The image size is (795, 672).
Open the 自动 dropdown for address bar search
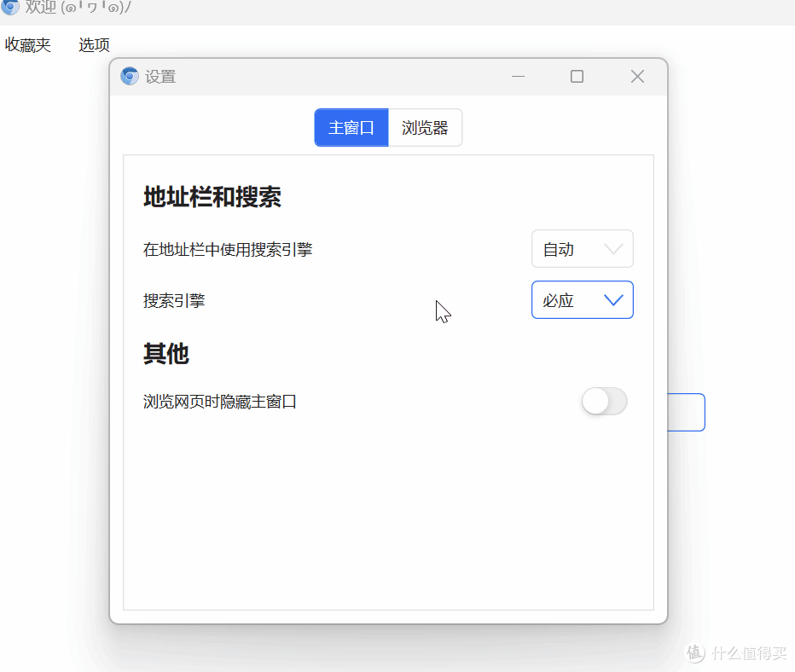(x=582, y=249)
